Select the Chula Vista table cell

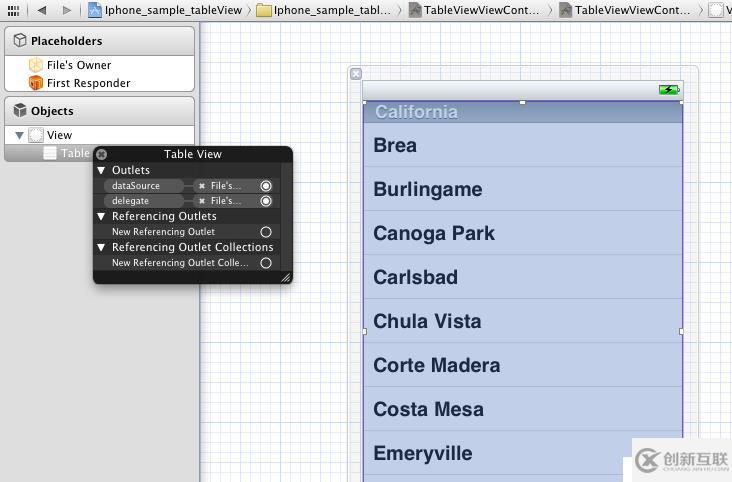pyautogui.click(x=523, y=321)
